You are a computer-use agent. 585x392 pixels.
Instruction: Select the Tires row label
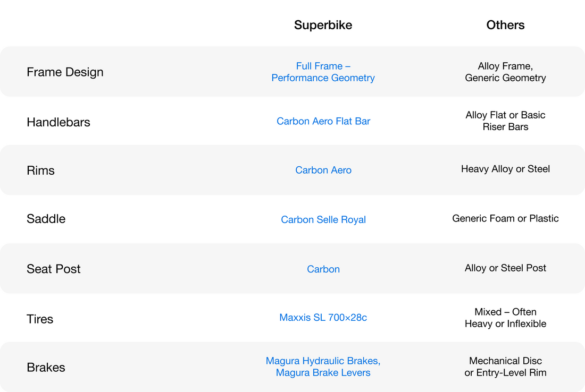[40, 319]
